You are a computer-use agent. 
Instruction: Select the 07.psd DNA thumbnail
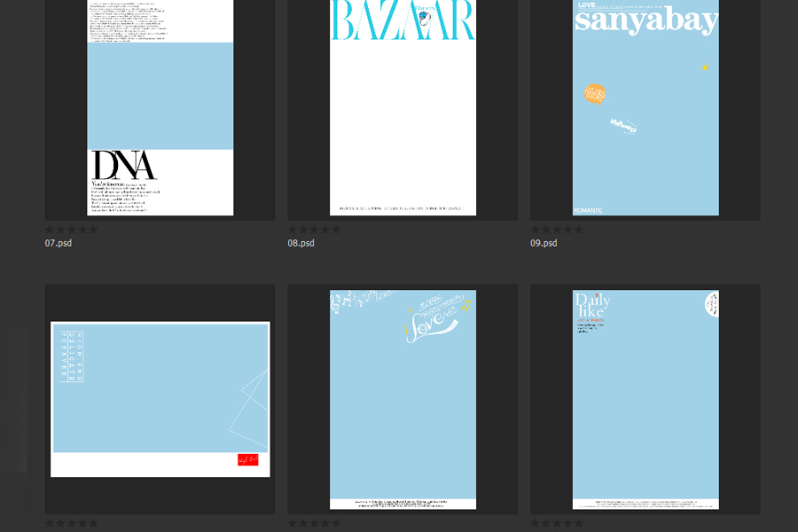160,107
